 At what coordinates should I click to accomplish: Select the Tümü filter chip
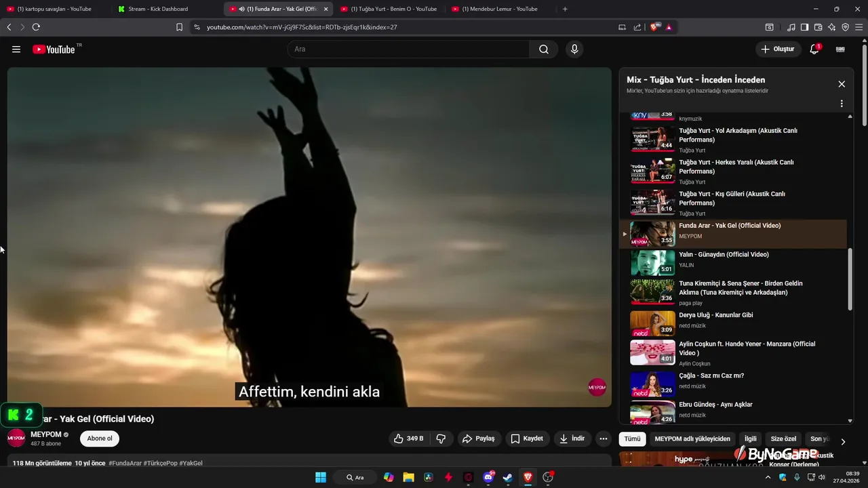(632, 439)
